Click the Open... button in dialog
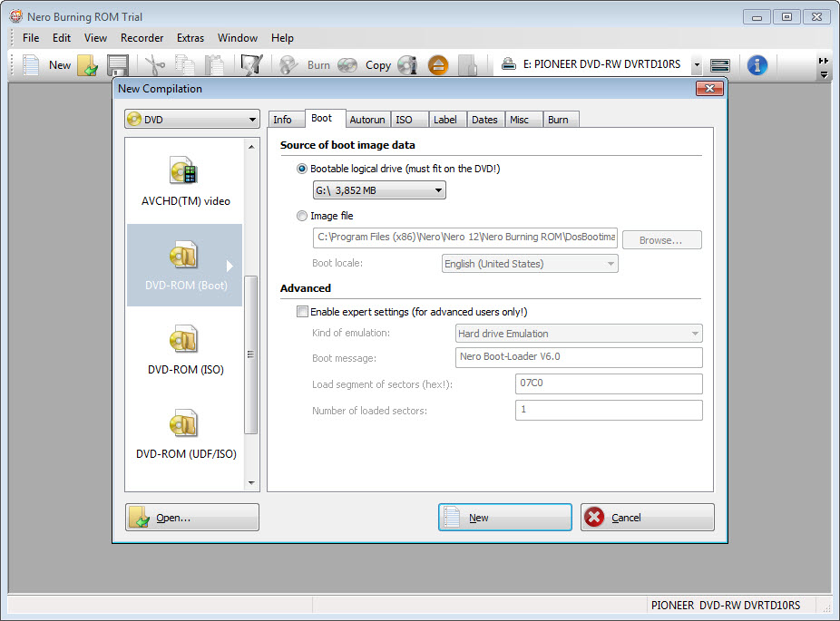 [192, 517]
